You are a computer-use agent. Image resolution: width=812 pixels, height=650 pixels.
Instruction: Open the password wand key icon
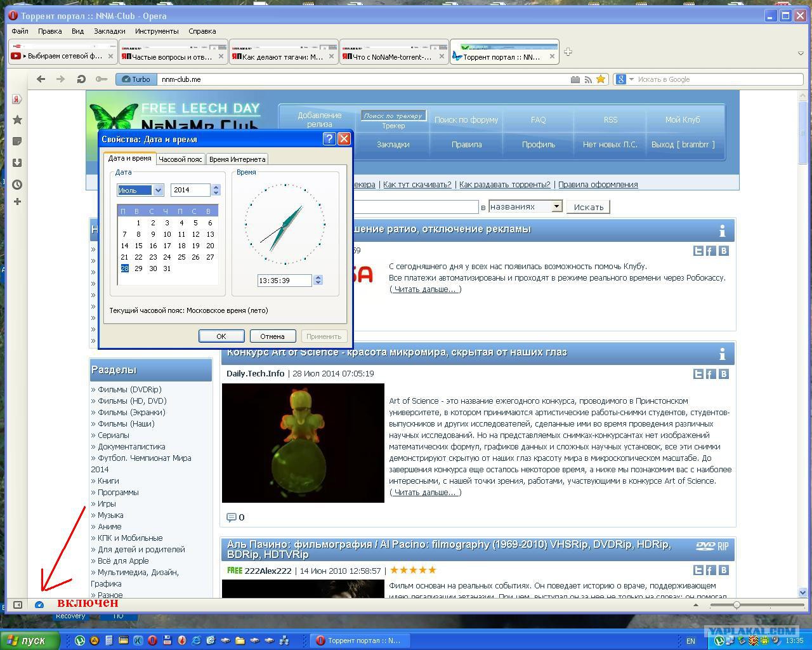[101, 79]
